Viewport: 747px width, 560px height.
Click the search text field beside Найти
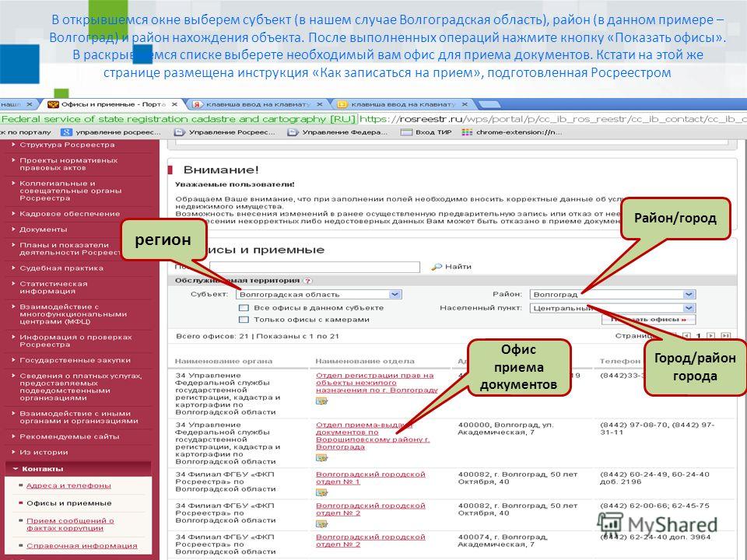click(315, 267)
